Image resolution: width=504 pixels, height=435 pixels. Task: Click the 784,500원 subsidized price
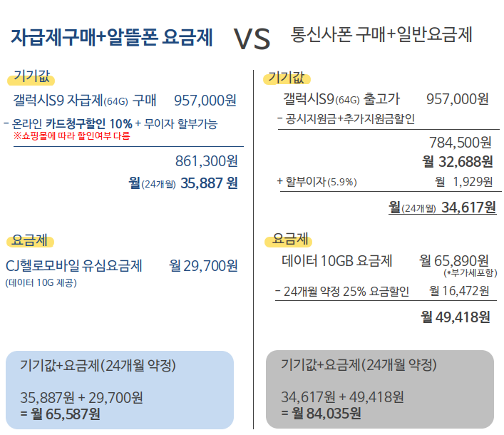pos(461,143)
